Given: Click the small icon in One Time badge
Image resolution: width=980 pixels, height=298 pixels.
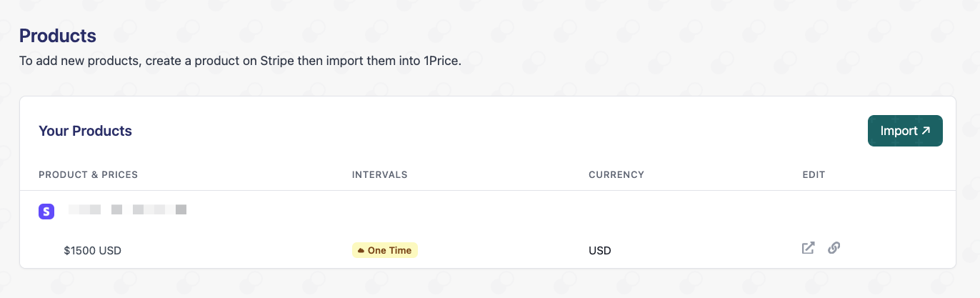Looking at the screenshot, I should pyautogui.click(x=361, y=251).
